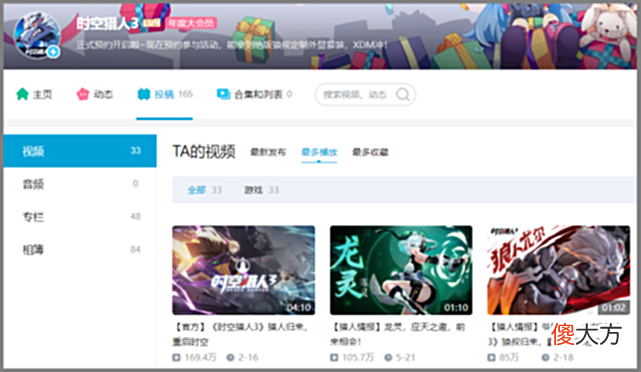Screen dimensions: 641x372
Task: Click clock icon beside 2-18
Action: coord(545,358)
